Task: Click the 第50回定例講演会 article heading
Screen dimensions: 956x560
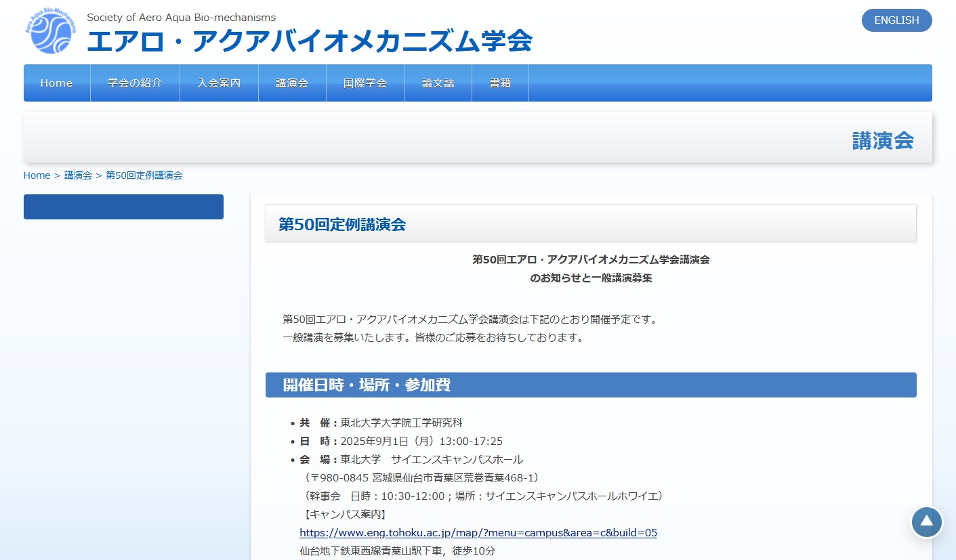Action: click(x=342, y=225)
